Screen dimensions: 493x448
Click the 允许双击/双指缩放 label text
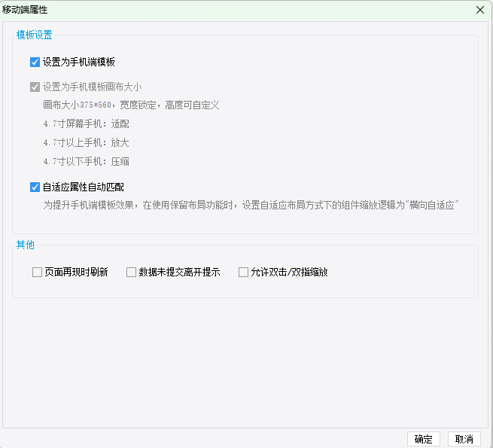click(289, 272)
